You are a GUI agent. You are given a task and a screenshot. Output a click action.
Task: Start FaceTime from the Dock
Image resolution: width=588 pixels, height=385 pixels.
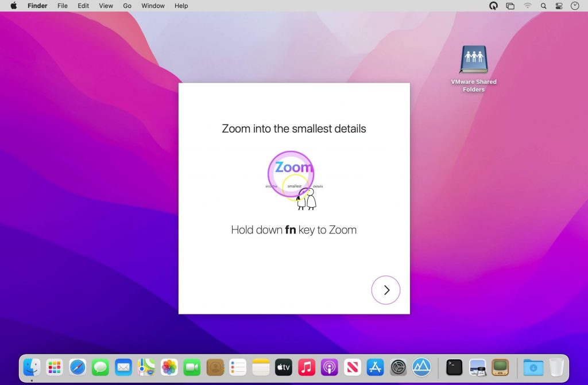(192, 367)
